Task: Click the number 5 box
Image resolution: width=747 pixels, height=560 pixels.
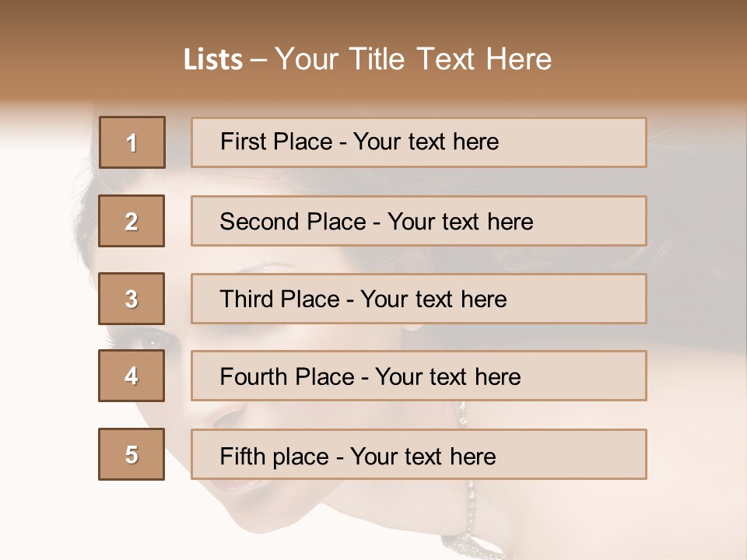Action: coord(132,454)
